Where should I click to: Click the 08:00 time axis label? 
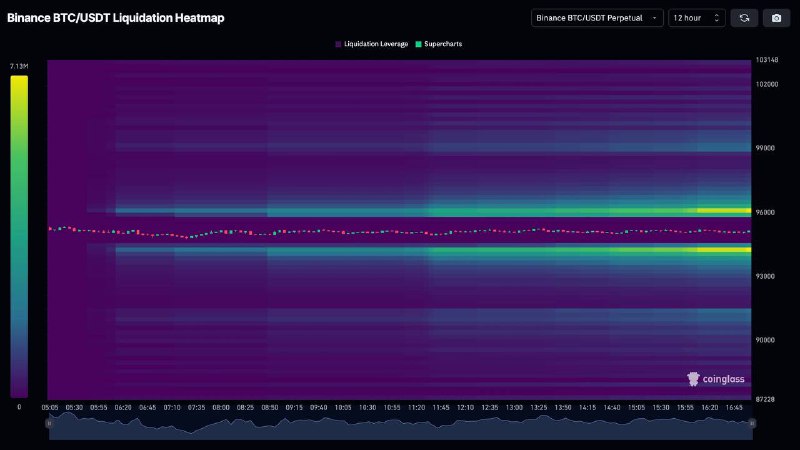coord(221,408)
